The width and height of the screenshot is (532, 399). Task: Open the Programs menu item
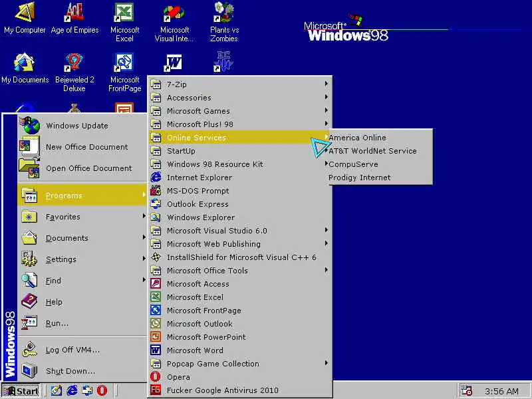point(82,195)
